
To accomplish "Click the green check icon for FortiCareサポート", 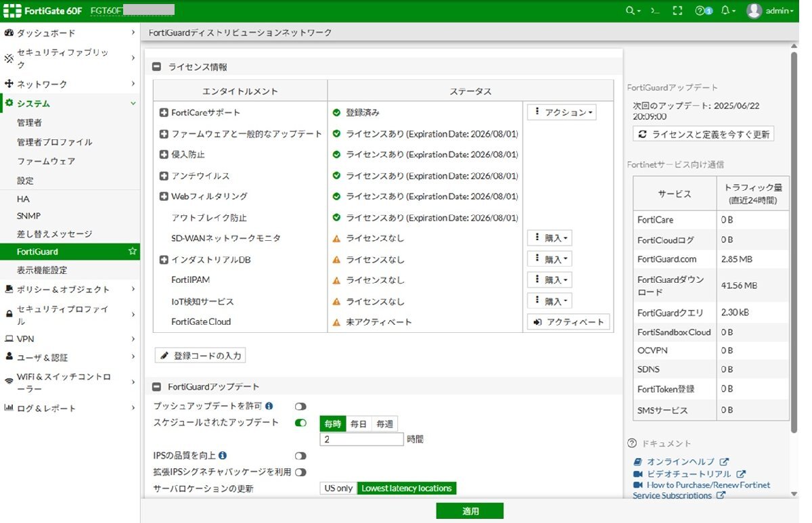I will tap(336, 112).
